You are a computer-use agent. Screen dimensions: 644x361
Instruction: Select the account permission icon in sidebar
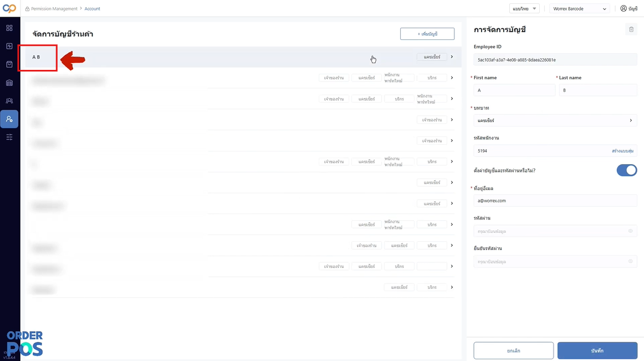tap(9, 119)
